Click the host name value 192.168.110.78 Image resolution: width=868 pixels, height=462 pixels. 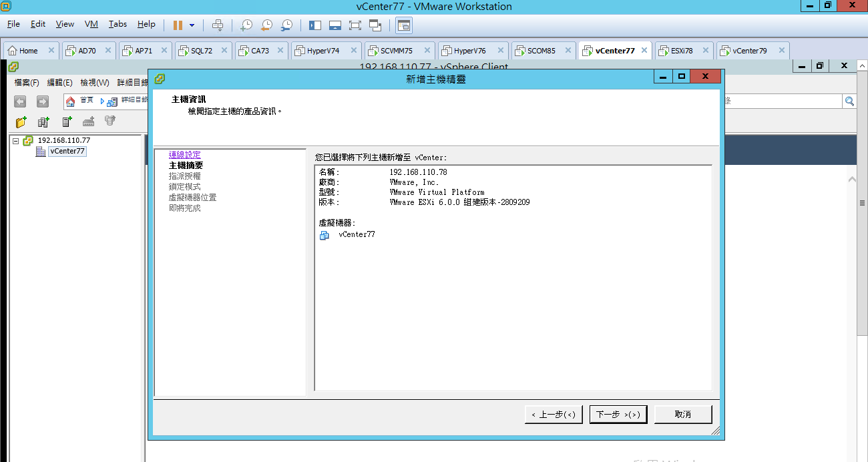pyautogui.click(x=418, y=172)
